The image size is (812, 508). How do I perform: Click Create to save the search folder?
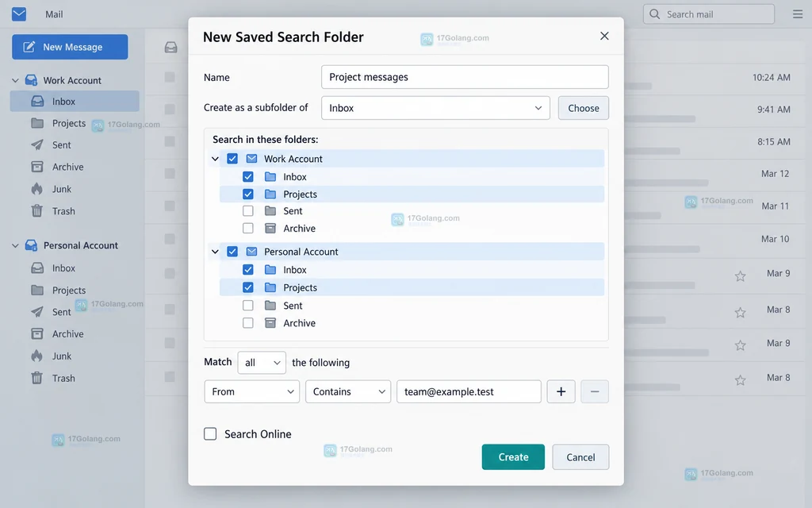click(x=513, y=456)
